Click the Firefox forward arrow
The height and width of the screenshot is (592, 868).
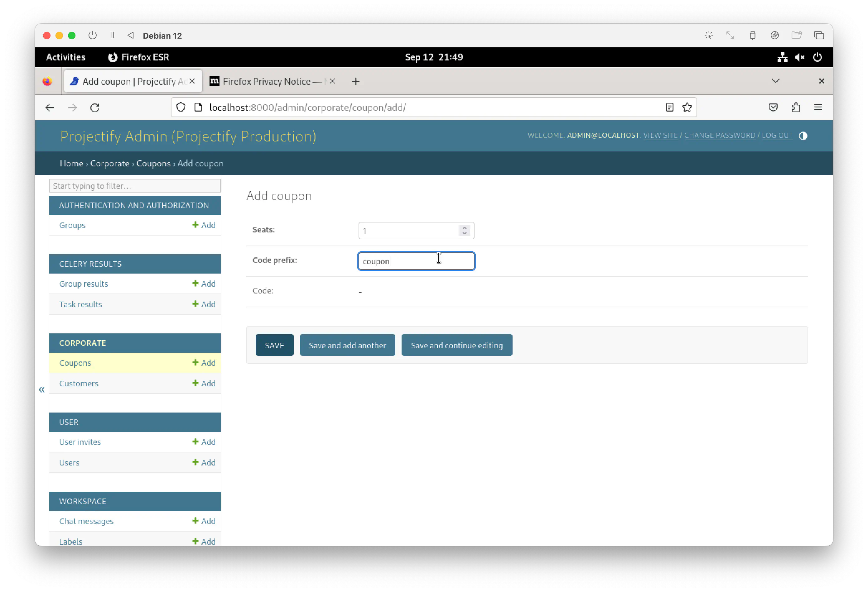tap(72, 107)
